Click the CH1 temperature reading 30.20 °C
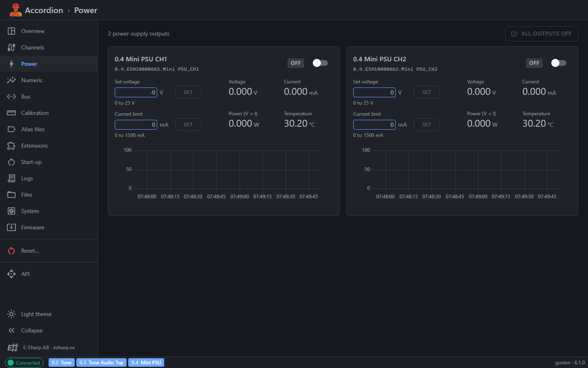Screen dimensions: 588x368 tap(300, 123)
